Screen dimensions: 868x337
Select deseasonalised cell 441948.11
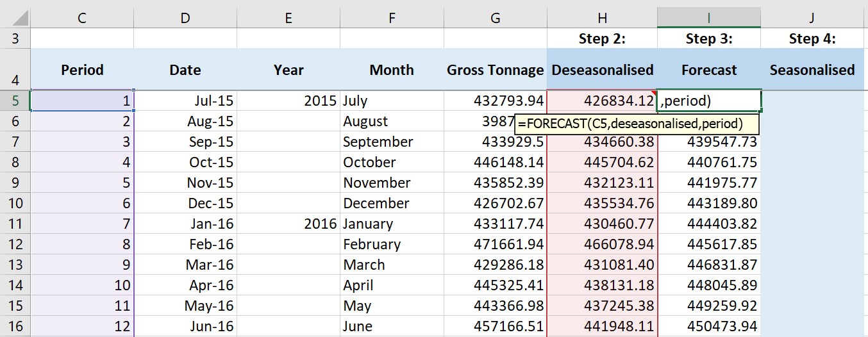pos(603,326)
